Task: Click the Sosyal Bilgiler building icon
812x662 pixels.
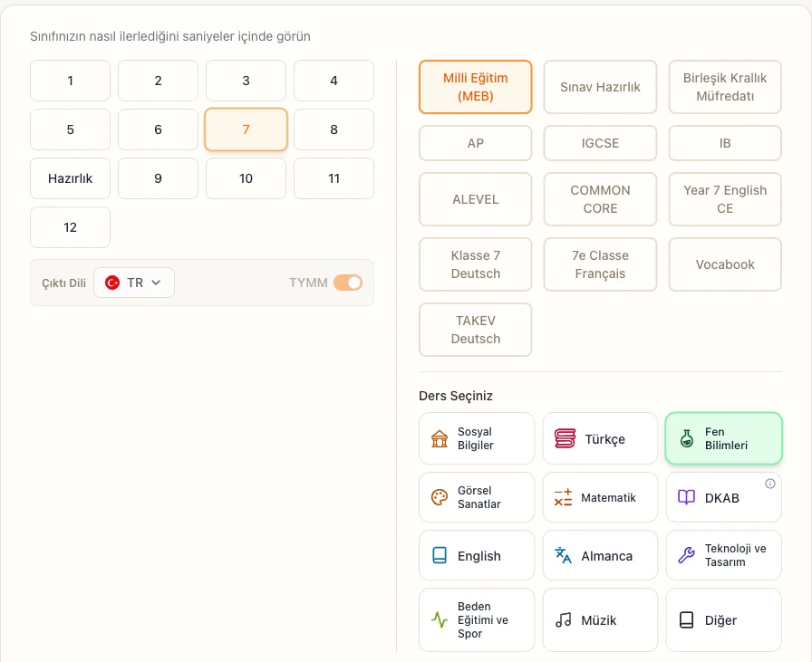Action: point(440,439)
